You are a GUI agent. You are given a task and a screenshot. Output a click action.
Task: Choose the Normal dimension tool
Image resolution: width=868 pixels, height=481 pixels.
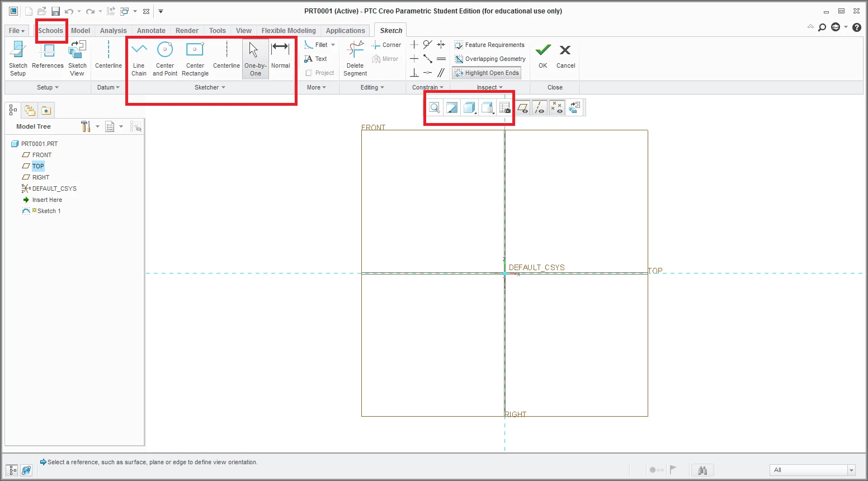pyautogui.click(x=280, y=55)
